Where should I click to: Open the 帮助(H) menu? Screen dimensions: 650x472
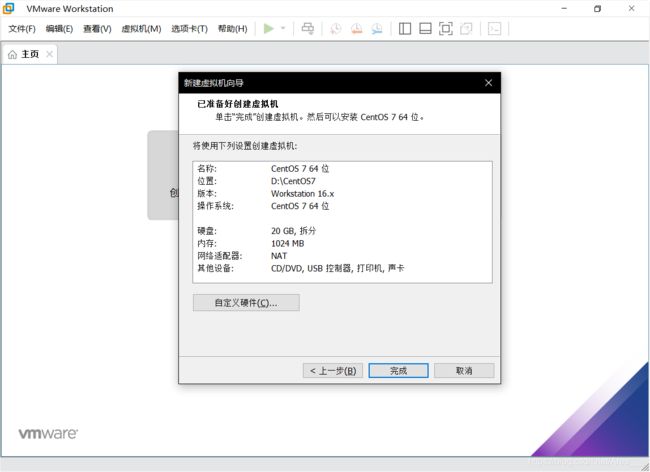[x=233, y=29]
